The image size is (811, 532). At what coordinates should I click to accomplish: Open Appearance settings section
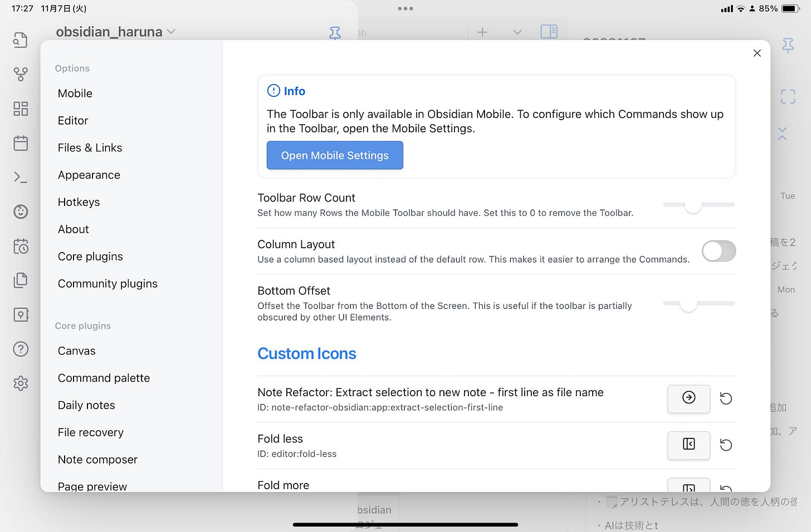[x=89, y=175]
